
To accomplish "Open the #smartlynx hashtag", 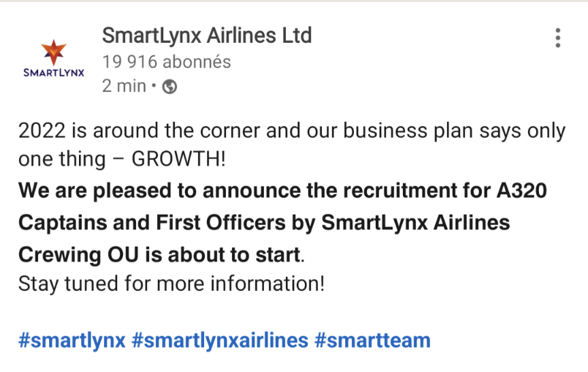I will [x=72, y=340].
